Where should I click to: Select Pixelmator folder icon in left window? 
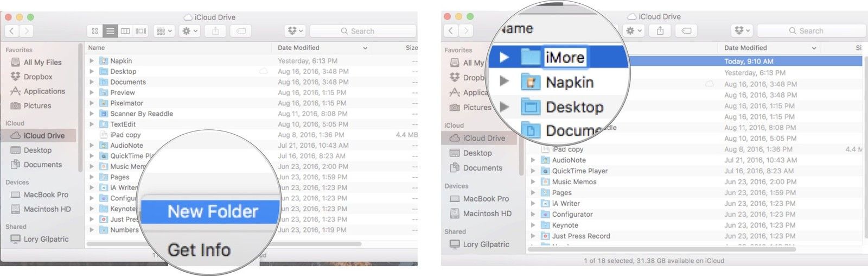click(x=104, y=103)
